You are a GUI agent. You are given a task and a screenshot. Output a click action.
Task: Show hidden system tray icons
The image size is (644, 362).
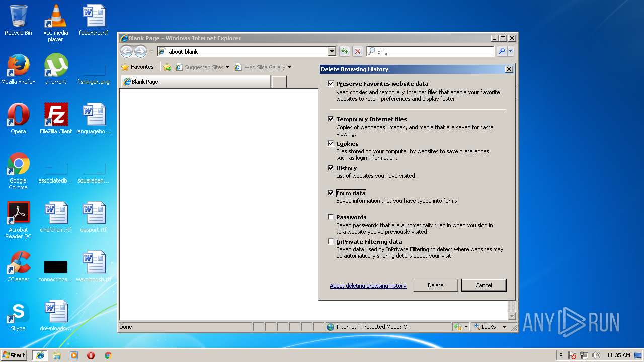[561, 355]
